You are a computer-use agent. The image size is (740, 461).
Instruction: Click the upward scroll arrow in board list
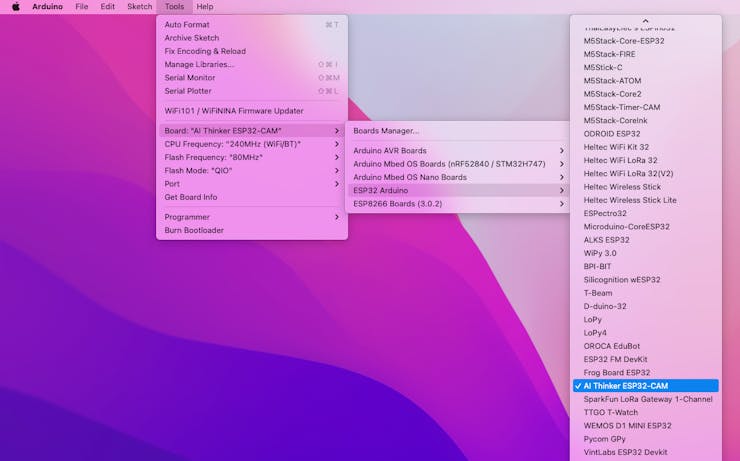tap(645, 20)
